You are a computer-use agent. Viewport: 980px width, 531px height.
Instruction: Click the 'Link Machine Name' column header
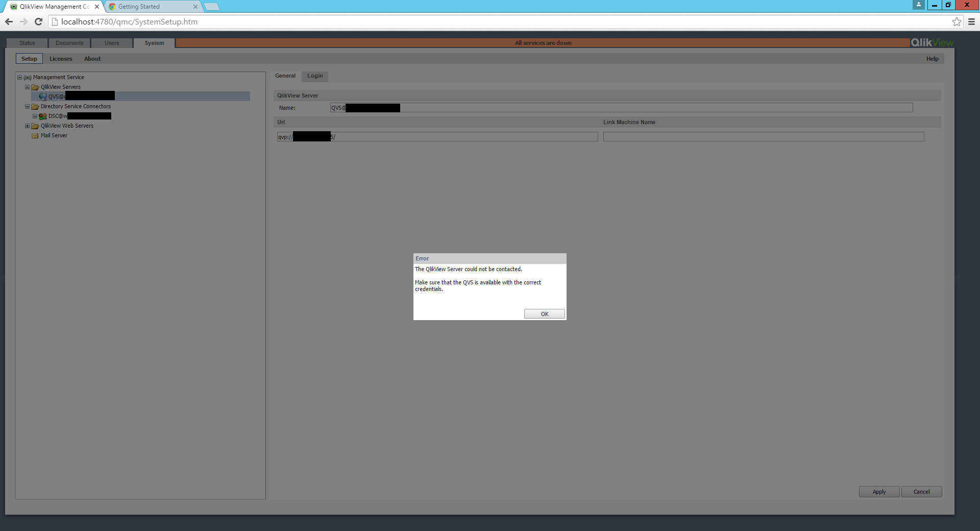pos(629,123)
